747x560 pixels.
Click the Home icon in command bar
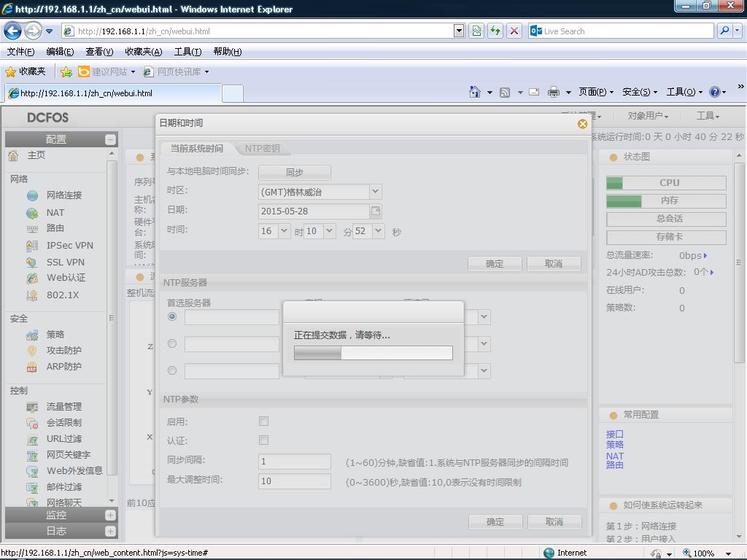(x=474, y=92)
